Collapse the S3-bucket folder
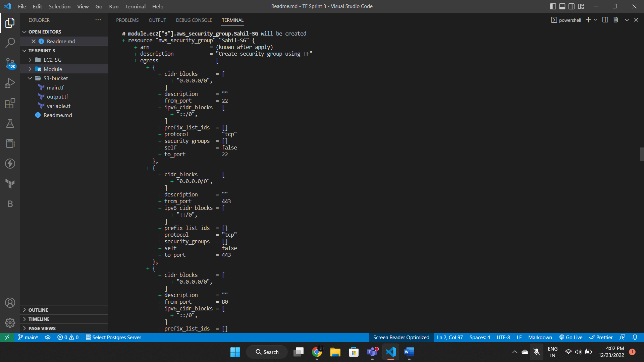This screenshot has width=644, height=362. 64,78
